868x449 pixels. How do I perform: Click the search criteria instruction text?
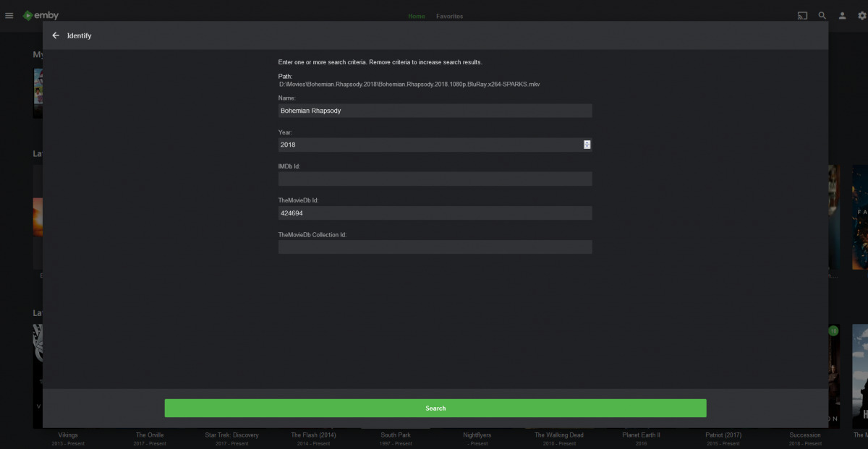(x=380, y=62)
